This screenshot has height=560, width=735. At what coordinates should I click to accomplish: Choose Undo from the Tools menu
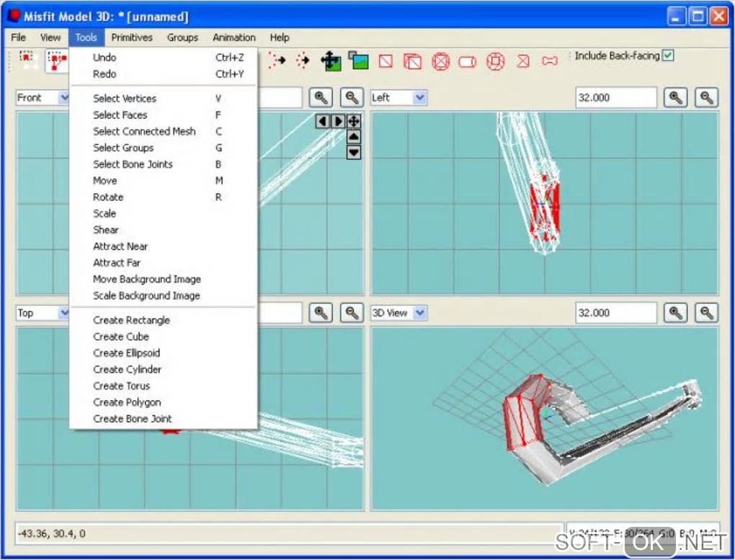(163, 57)
